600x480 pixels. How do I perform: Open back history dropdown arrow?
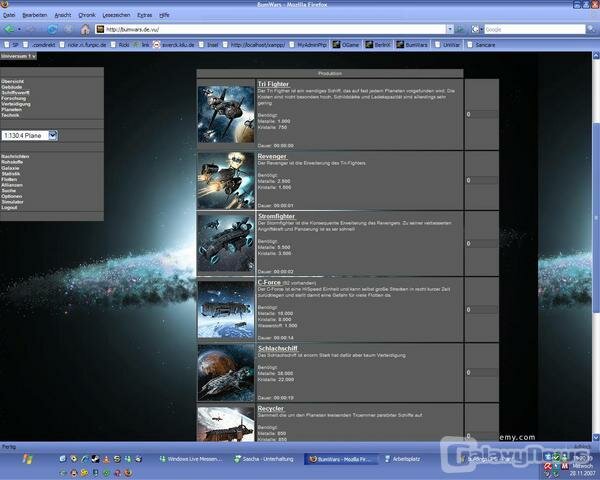click(19, 29)
